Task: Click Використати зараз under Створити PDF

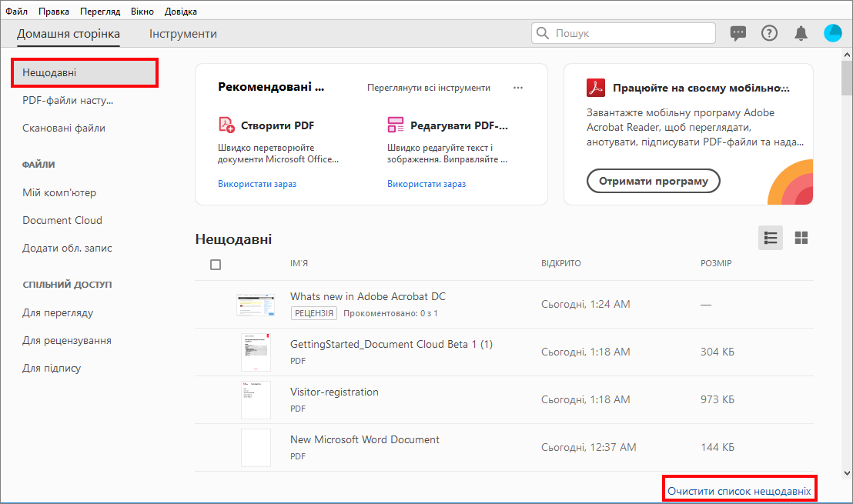Action: pos(257,184)
